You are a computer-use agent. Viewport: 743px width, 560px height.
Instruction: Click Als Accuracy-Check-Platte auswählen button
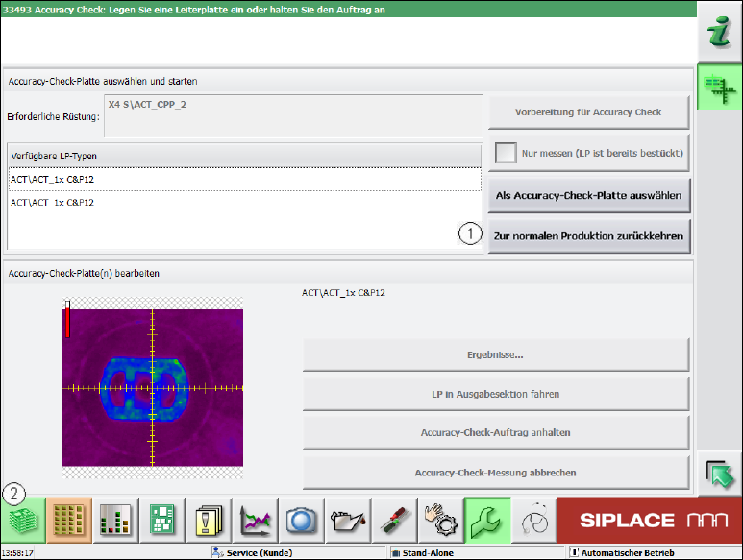click(589, 196)
